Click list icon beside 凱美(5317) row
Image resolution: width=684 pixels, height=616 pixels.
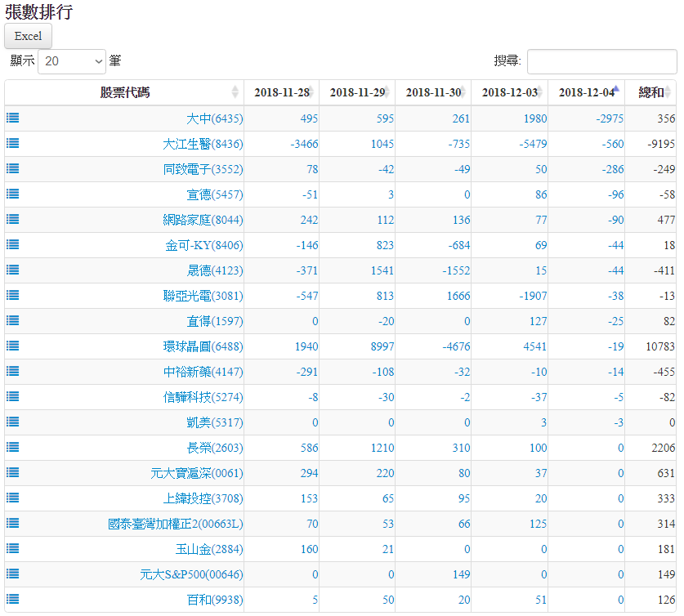(x=13, y=422)
